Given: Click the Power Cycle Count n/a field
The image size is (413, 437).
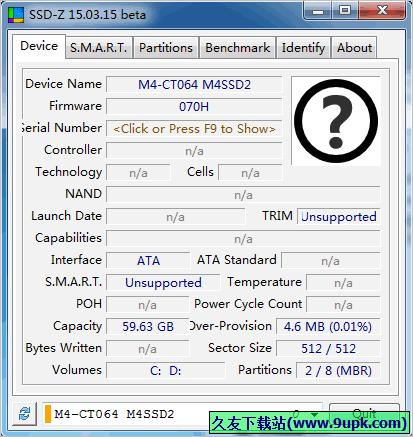Looking at the screenshot, I should 343,305.
